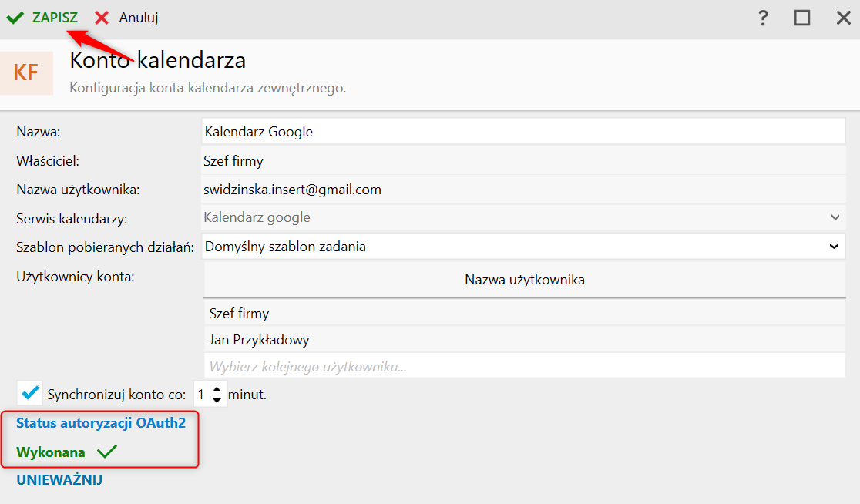Screen dimensions: 860x504
Task: Click the Nazwa użytkownika column header
Action: point(524,280)
